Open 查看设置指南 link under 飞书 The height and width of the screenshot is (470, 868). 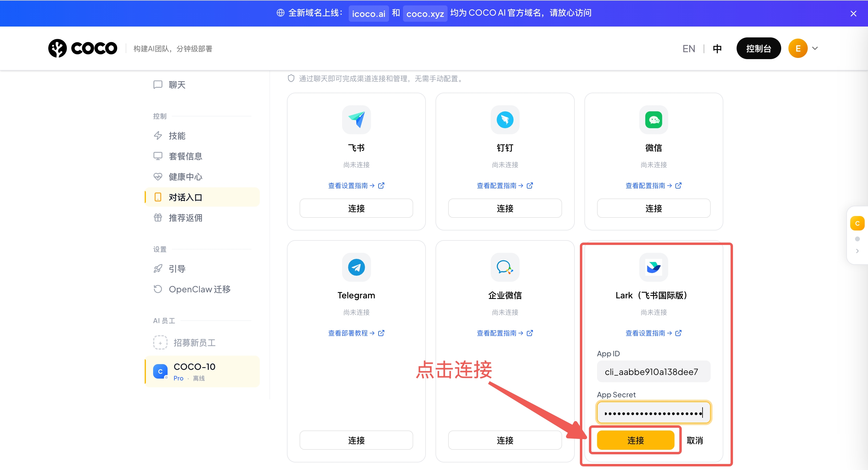(356, 186)
